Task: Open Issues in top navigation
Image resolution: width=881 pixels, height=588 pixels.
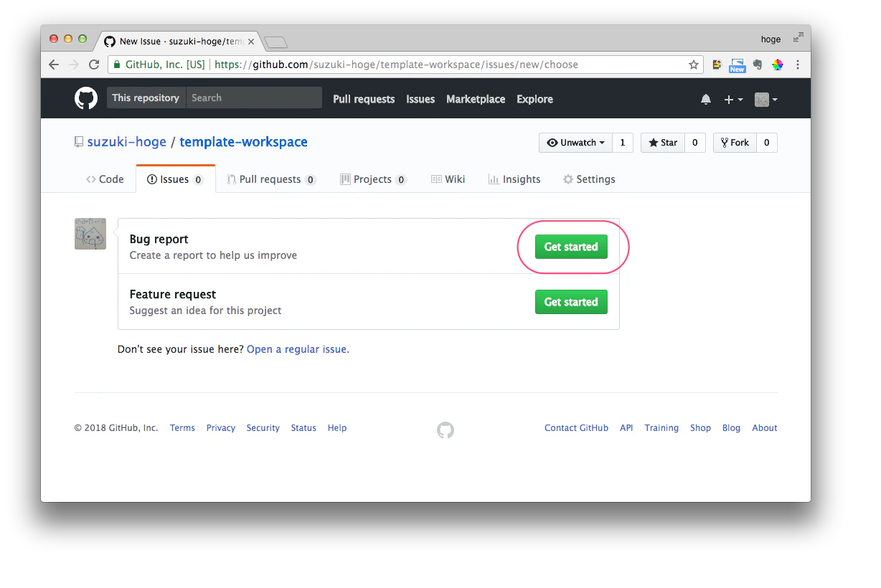Action: pos(420,99)
